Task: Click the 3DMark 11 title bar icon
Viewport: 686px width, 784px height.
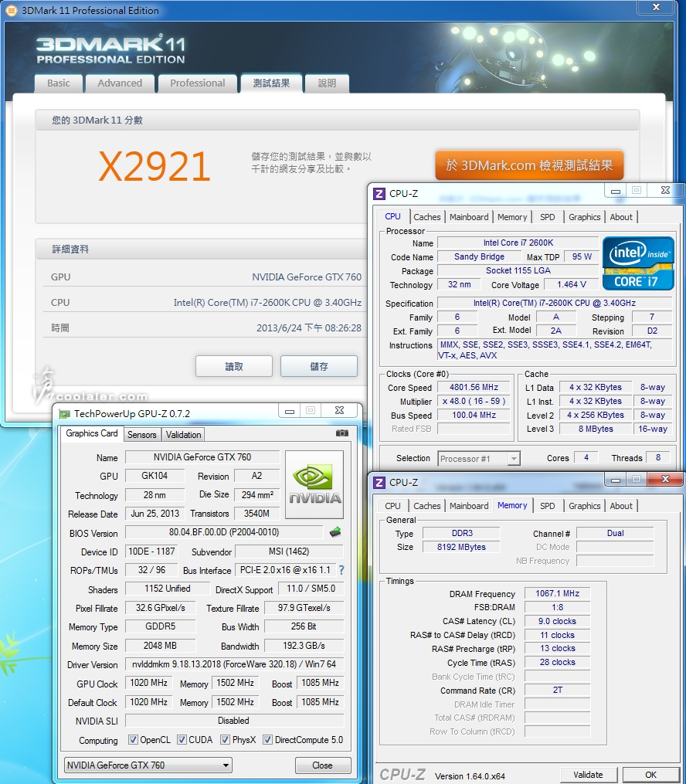Action: [11, 10]
